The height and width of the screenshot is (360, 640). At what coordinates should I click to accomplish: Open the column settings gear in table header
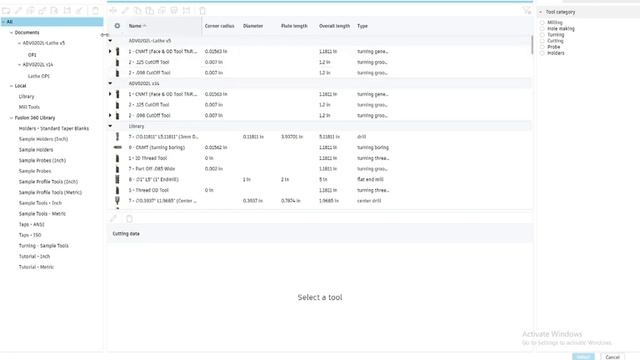click(117, 26)
